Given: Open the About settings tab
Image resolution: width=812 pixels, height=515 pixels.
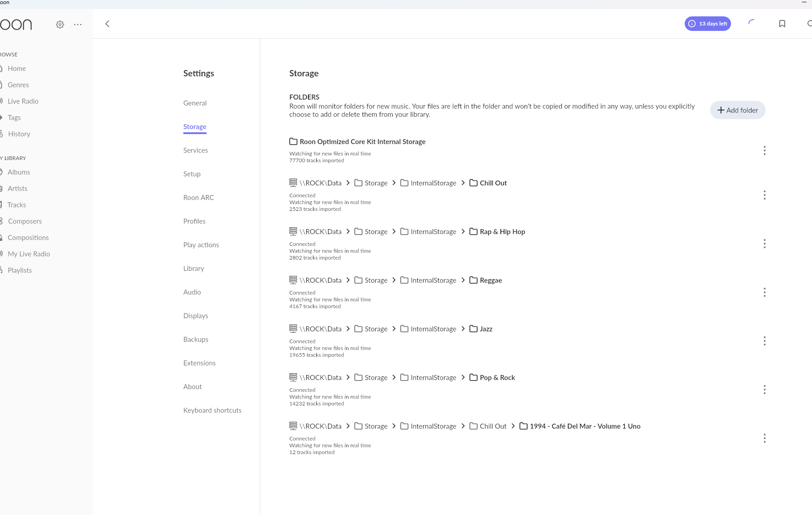Looking at the screenshot, I should pos(192,387).
